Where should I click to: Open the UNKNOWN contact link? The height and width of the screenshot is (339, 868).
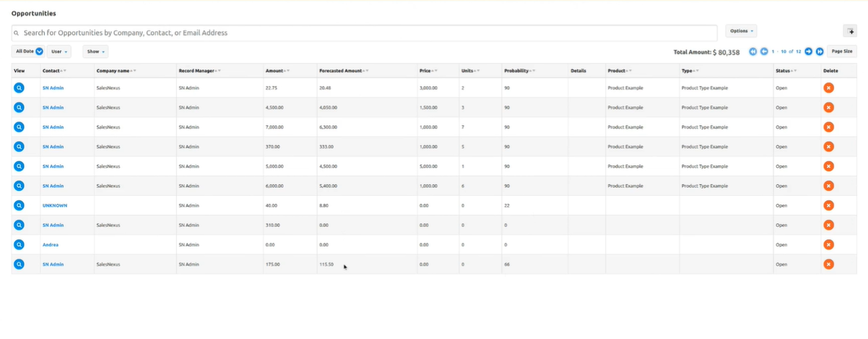[55, 205]
